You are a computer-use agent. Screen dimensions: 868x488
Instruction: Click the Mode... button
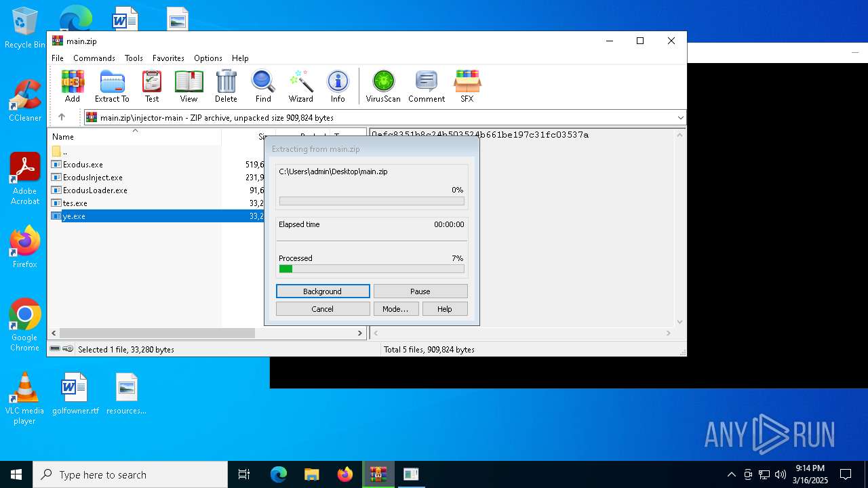pos(395,309)
